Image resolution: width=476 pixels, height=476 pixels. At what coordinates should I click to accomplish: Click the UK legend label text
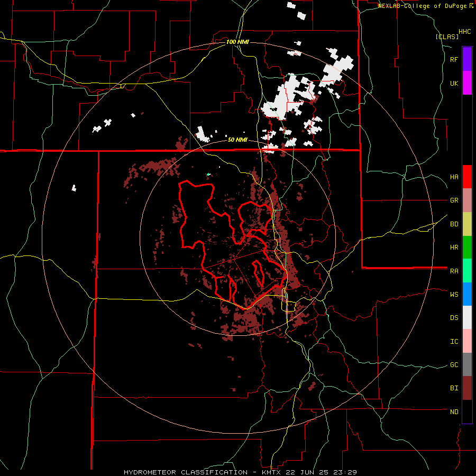[x=454, y=84]
